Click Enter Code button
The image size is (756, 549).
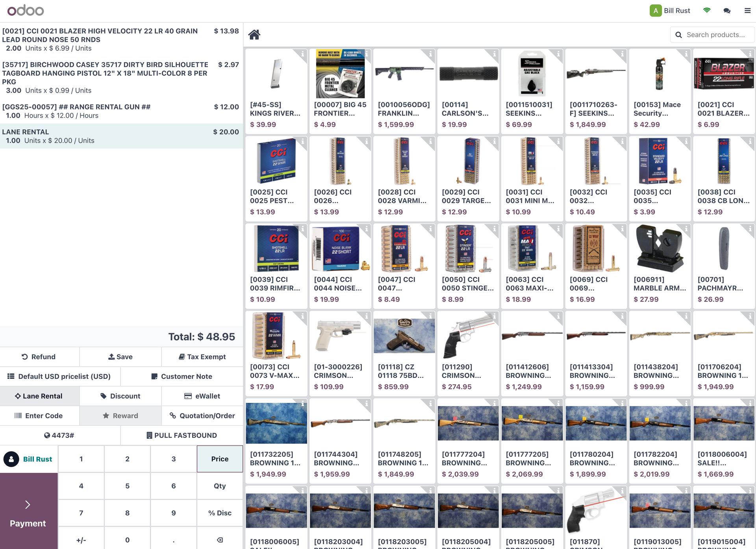click(39, 416)
